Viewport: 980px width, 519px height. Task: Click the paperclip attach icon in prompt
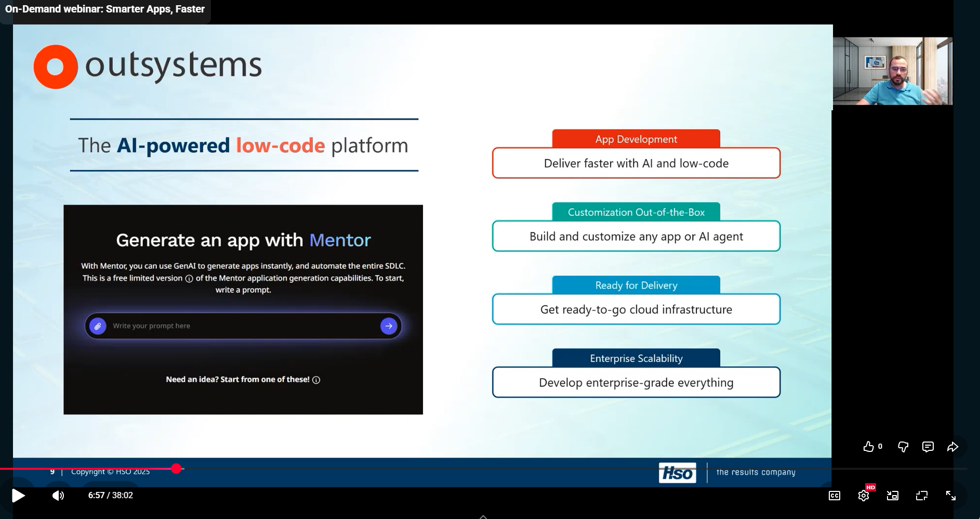pos(98,326)
